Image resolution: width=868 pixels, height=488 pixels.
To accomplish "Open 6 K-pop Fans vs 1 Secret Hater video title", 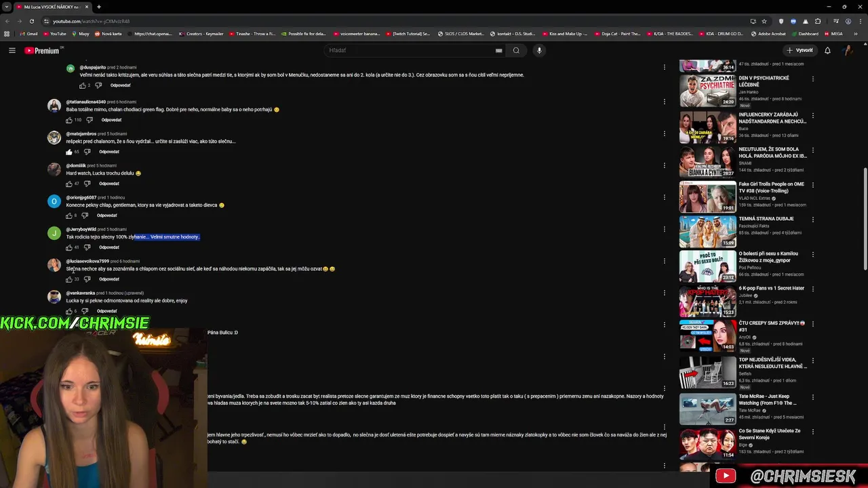I will 772,288.
